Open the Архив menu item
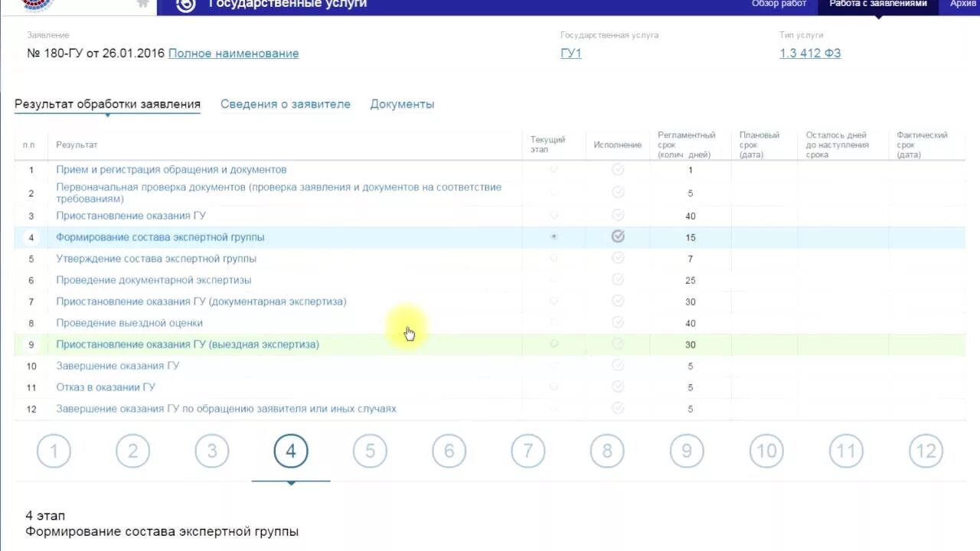Screen dimensions: 980x551 click(x=963, y=4)
